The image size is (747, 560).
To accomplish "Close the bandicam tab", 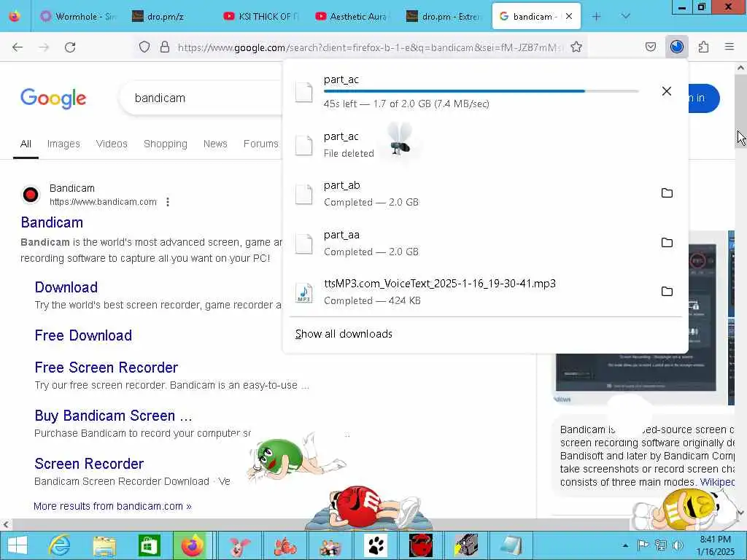I will pyautogui.click(x=569, y=16).
